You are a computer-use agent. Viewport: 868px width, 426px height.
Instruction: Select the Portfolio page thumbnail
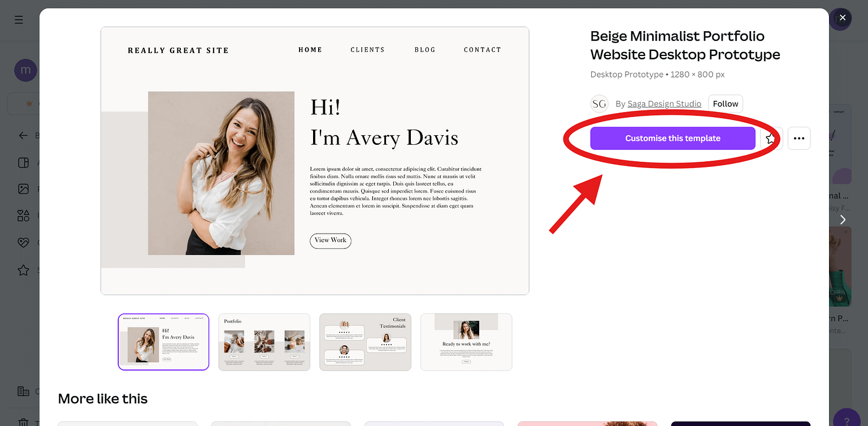point(264,342)
